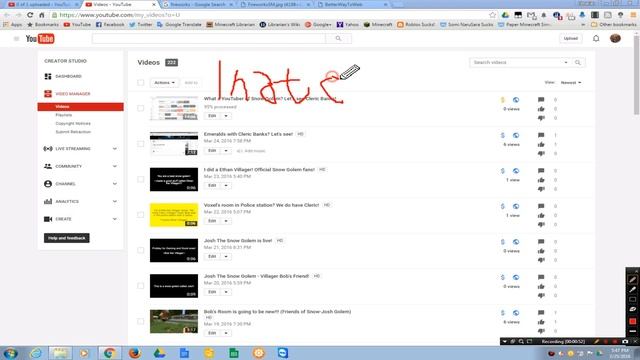Open the title link Josh The Snow Golem is live
Viewport: 640px width, 360px height.
238,240
